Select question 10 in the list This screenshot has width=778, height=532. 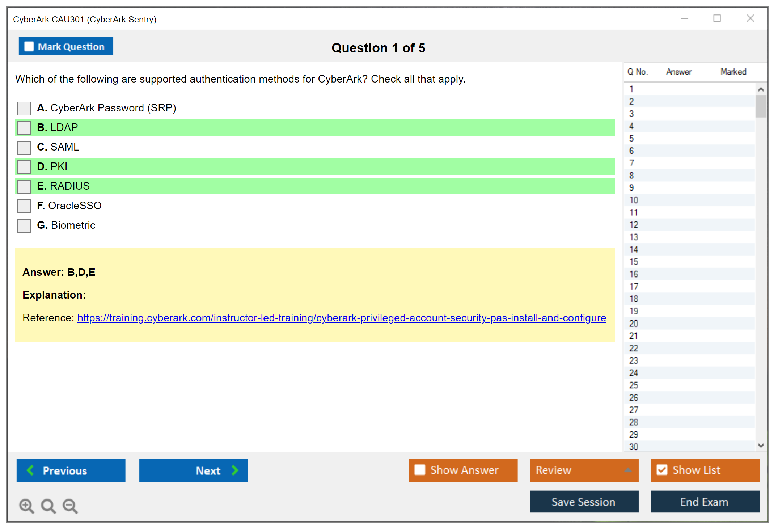click(x=634, y=200)
